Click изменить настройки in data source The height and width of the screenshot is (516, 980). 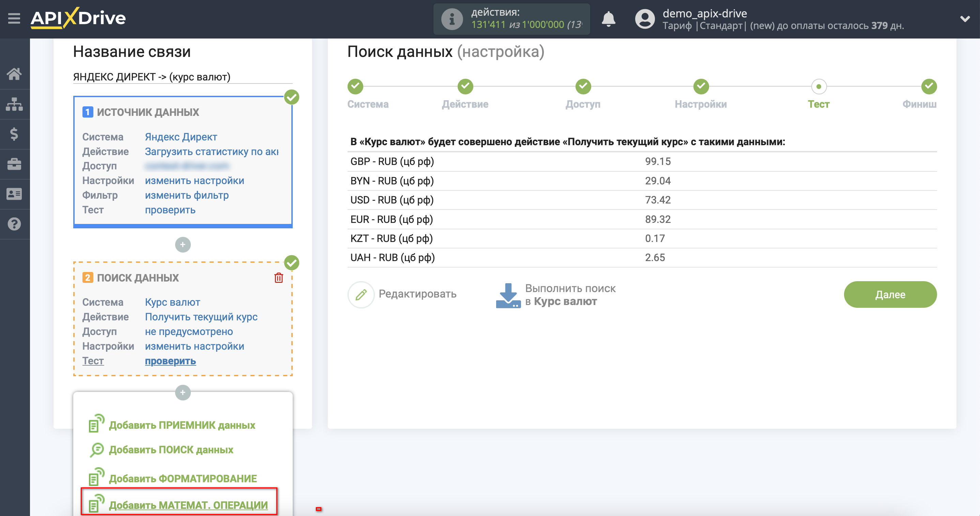pos(195,181)
